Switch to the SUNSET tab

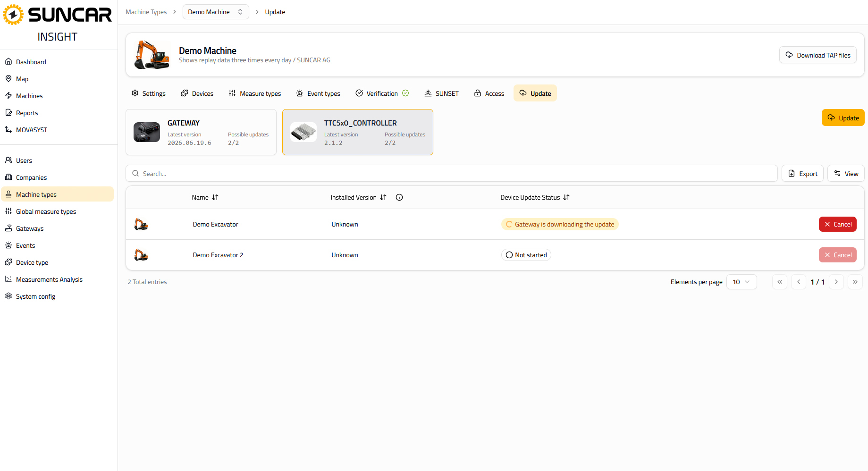pyautogui.click(x=441, y=93)
